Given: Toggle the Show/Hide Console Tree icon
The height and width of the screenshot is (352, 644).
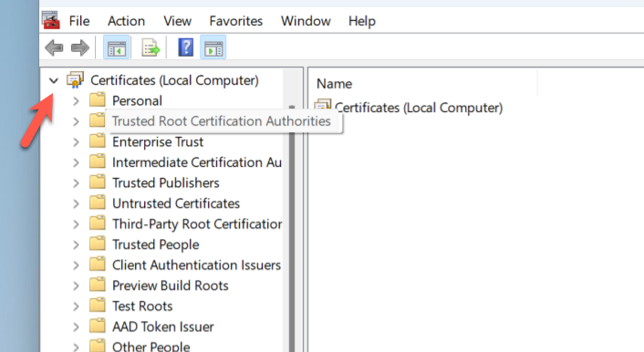Looking at the screenshot, I should [116, 47].
